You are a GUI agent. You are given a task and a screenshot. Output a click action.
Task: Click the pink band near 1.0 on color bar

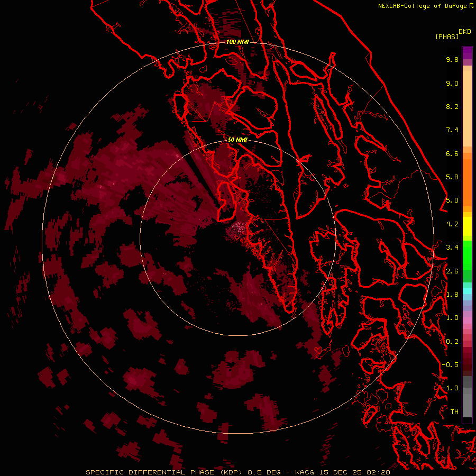click(x=467, y=320)
